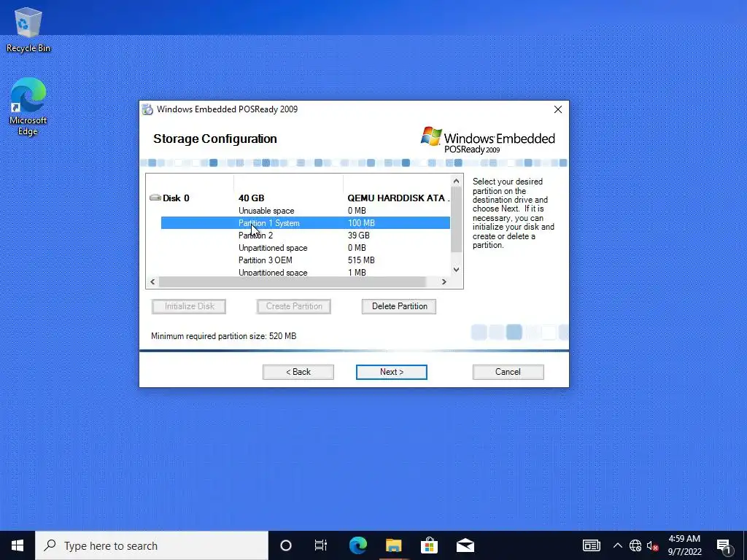Open network status globe icon

(x=635, y=545)
